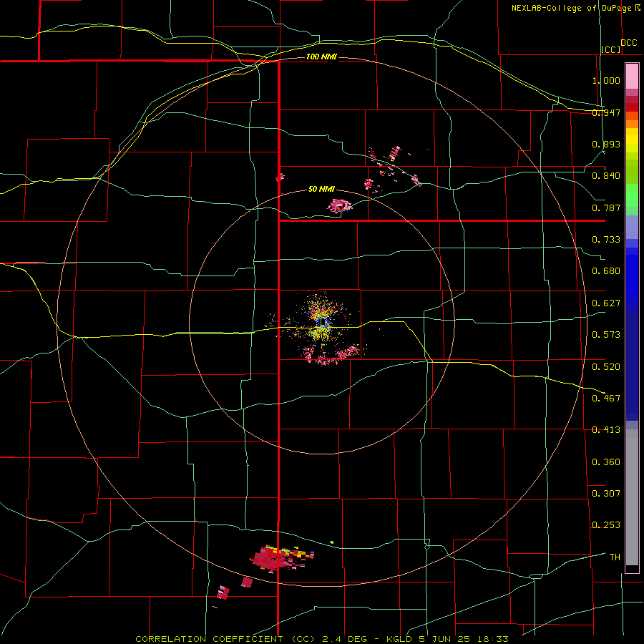This screenshot has height=644, width=644.
Task: Click the CORRELATION COEFFICIENT caption text
Action: [213, 639]
